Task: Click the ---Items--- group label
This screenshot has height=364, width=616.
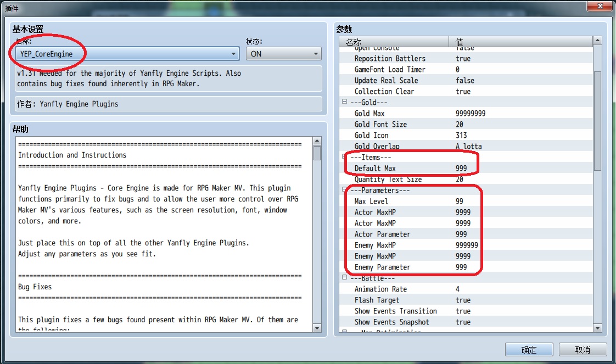Action: pos(371,158)
